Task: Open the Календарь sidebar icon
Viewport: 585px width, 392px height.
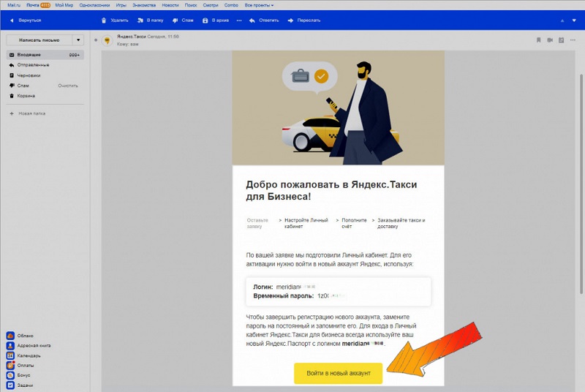Action: [10, 356]
